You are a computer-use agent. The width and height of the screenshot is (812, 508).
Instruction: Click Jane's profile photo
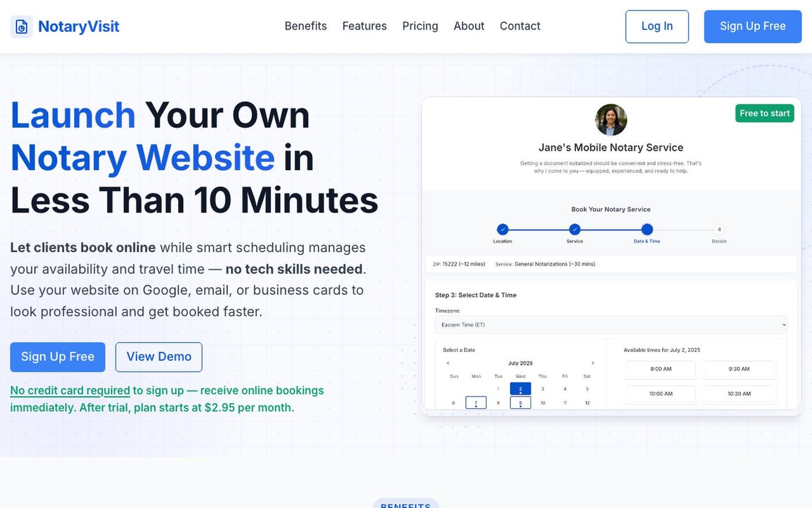[x=611, y=120]
